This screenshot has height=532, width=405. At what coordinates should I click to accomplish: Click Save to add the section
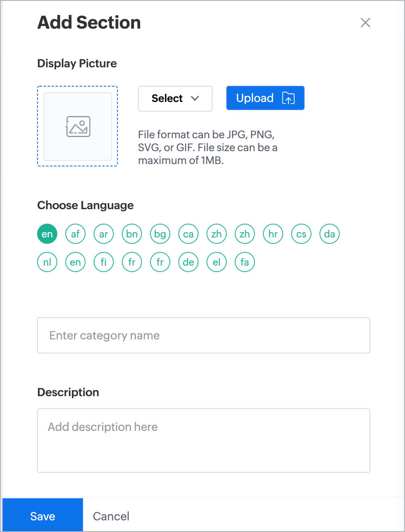point(43,516)
